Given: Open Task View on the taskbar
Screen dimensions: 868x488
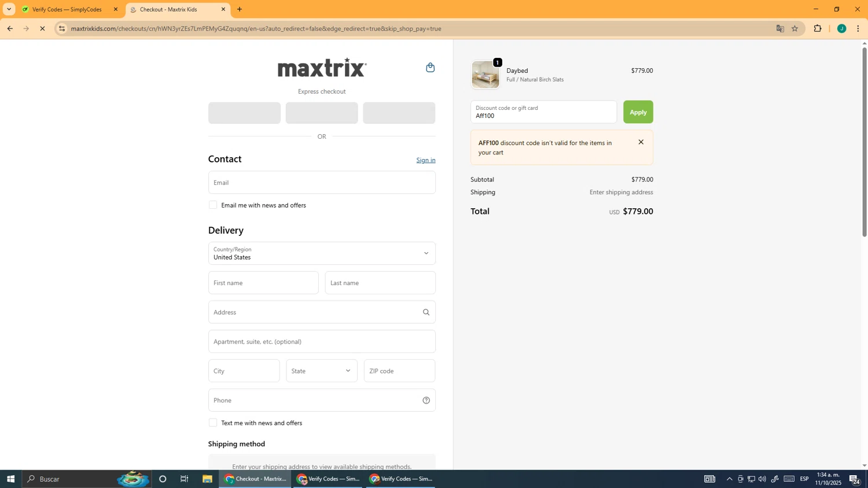Looking at the screenshot, I should pyautogui.click(x=184, y=479).
